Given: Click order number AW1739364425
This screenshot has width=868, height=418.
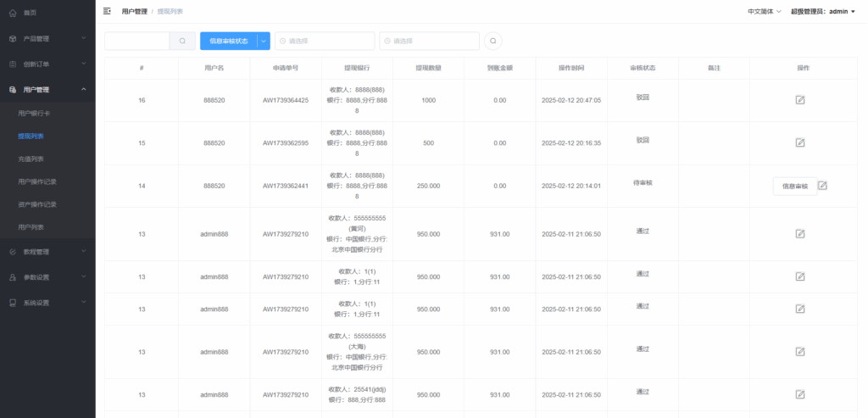Looking at the screenshot, I should 286,100.
